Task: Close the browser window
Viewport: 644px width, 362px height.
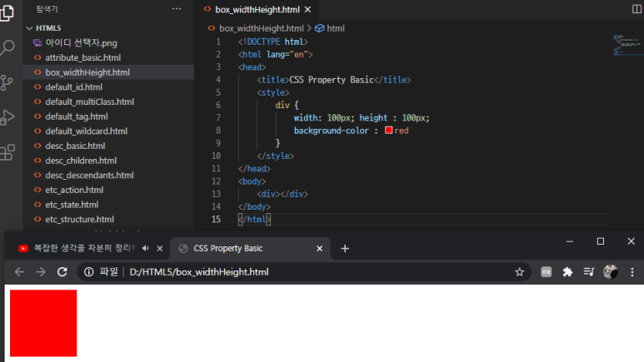Action: click(x=632, y=241)
